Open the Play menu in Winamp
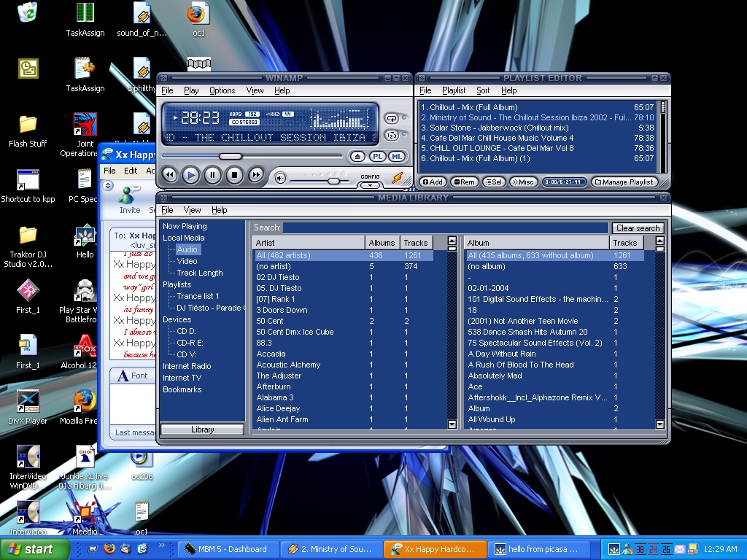This screenshot has width=747, height=560. point(192,90)
